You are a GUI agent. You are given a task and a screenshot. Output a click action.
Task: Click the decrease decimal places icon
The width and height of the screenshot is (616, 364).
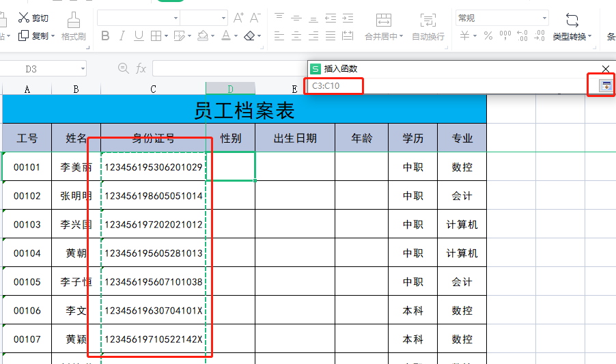540,36
